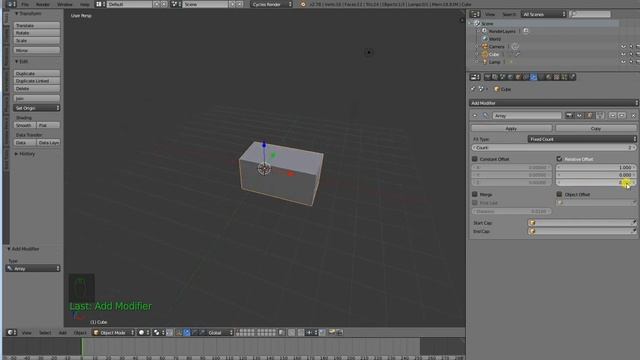Viewport: 640px width, 360px height.
Task: Click the Lamp icon in outliner
Action: pos(485,62)
